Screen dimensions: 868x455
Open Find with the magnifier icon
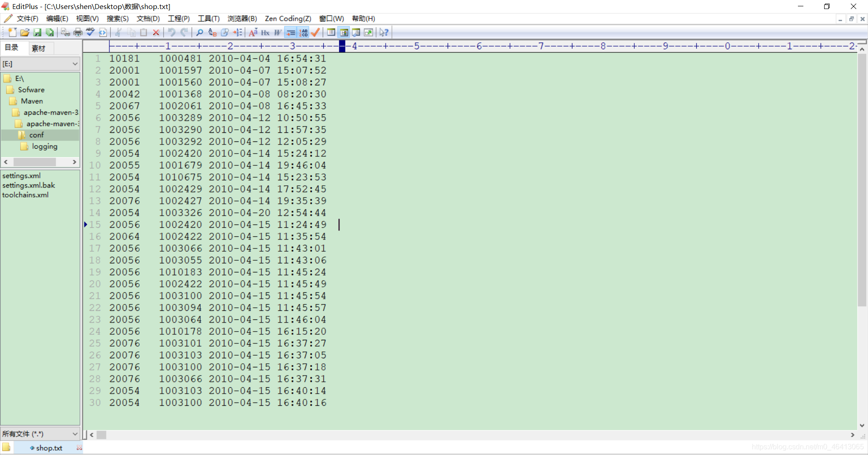point(199,33)
